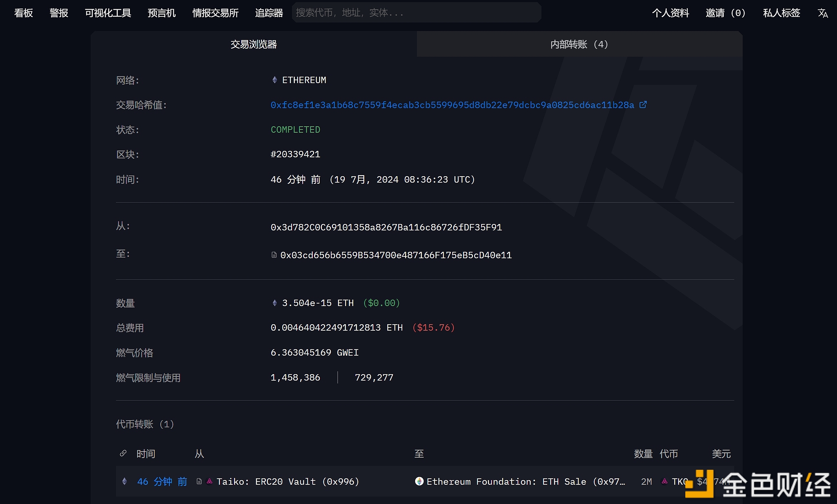Click the recipient address 0x03cd656b…

click(x=396, y=255)
